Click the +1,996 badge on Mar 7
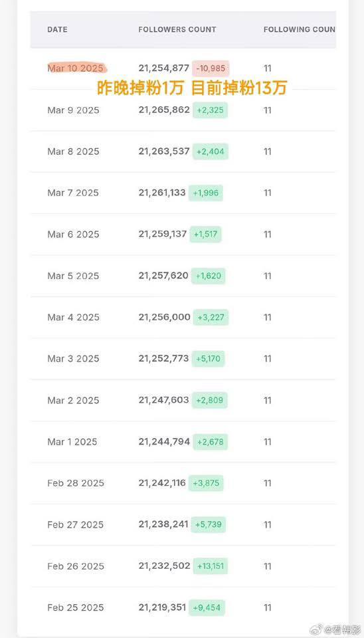This screenshot has width=364, height=638. point(206,193)
